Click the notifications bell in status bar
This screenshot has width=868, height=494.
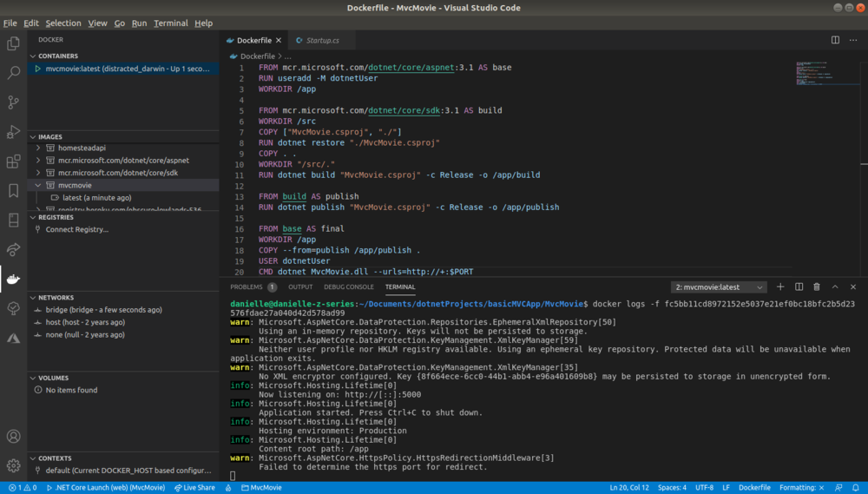coord(856,488)
